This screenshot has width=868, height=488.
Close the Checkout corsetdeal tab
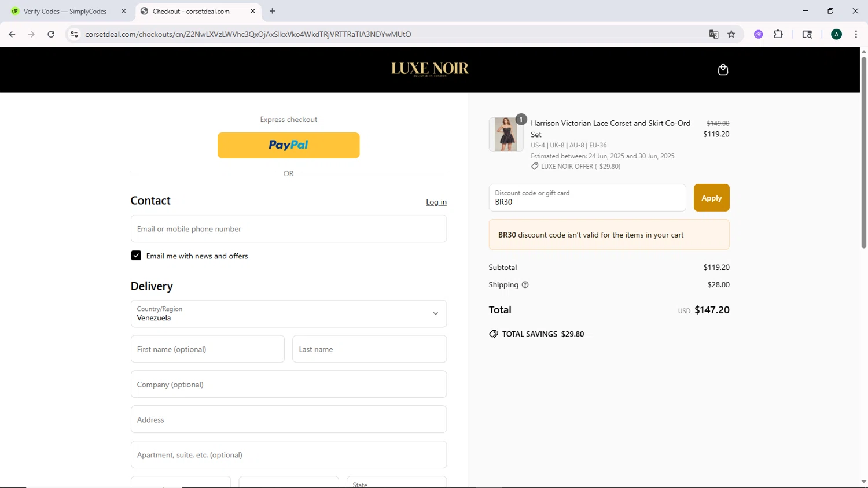click(253, 11)
